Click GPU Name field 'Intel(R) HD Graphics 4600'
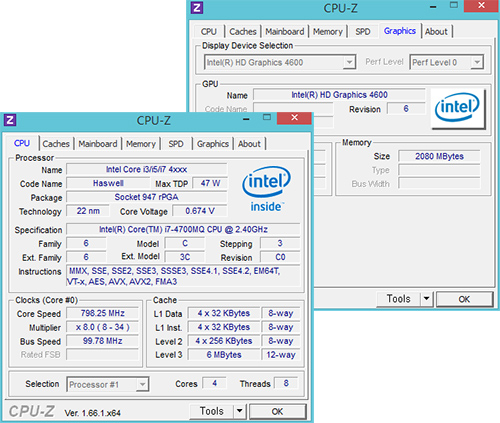The height and width of the screenshot is (423, 500). (x=339, y=95)
